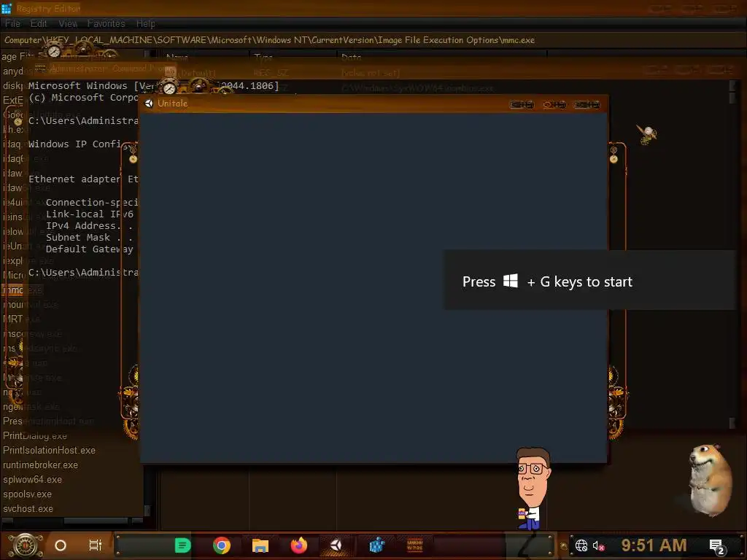Open the 9:51 AM clock flyout

654,545
